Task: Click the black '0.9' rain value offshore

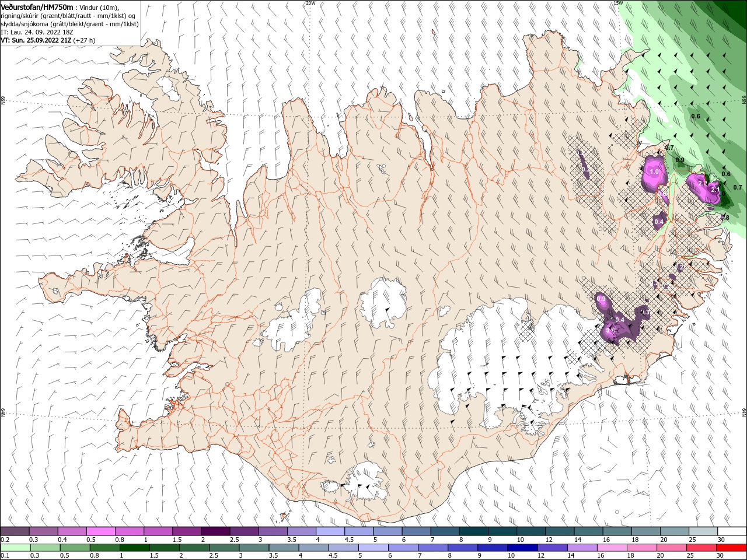Action: coord(680,160)
